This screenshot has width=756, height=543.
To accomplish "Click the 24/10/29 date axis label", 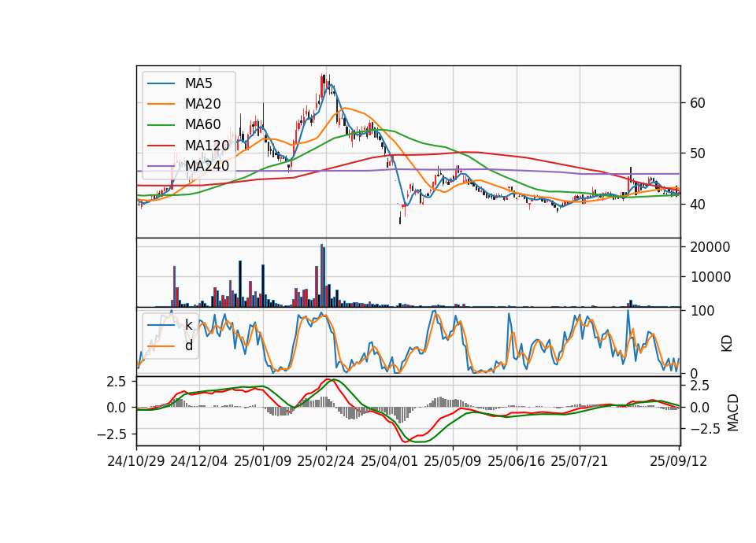I will click(x=136, y=461).
